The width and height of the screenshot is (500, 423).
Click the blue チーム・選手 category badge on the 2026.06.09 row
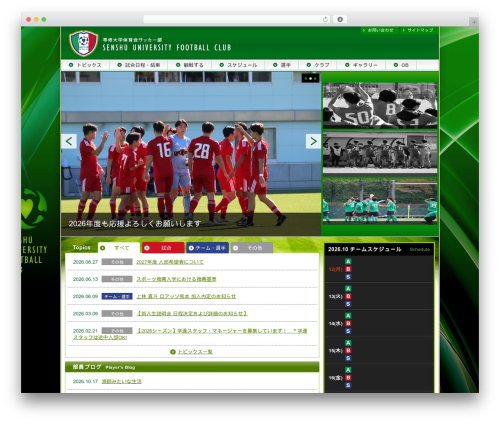[117, 296]
